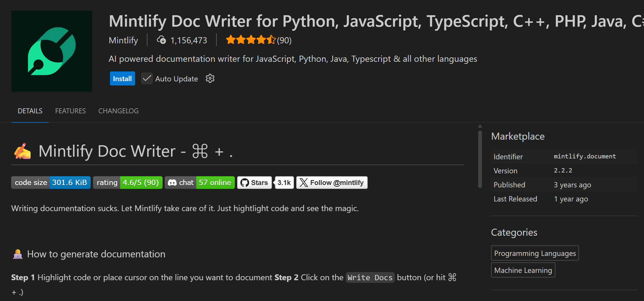644x301 pixels.
Task: Click the scrollbar up arrow
Action: (480, 126)
